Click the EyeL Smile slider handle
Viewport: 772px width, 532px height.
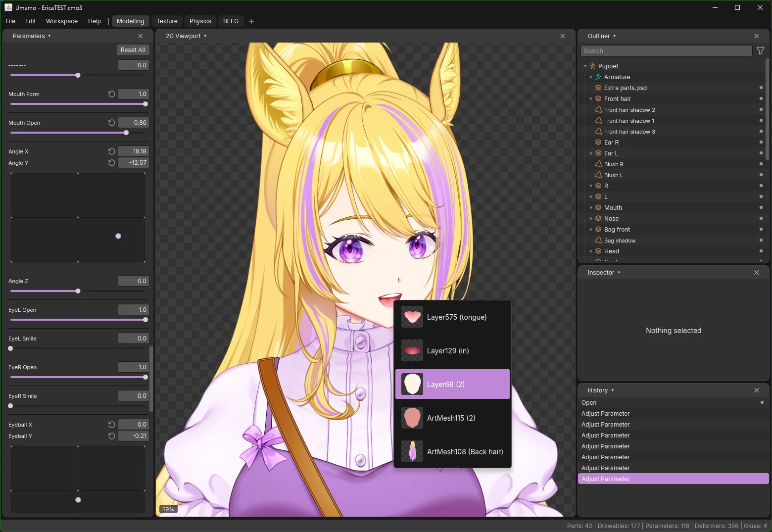[x=10, y=348]
